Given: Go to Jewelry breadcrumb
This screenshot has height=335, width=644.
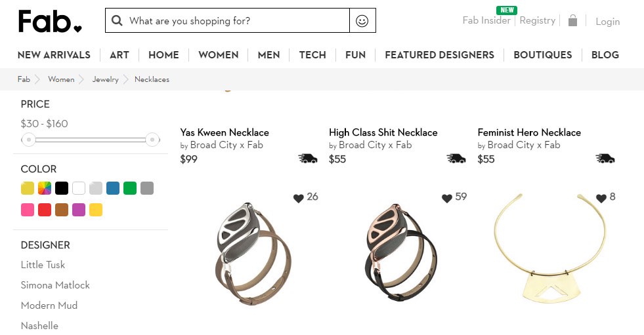Looking at the screenshot, I should click(106, 79).
